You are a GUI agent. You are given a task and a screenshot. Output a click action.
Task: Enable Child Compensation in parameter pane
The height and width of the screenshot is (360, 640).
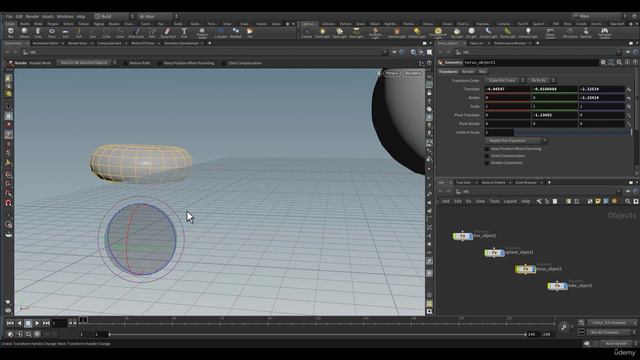[487, 156]
